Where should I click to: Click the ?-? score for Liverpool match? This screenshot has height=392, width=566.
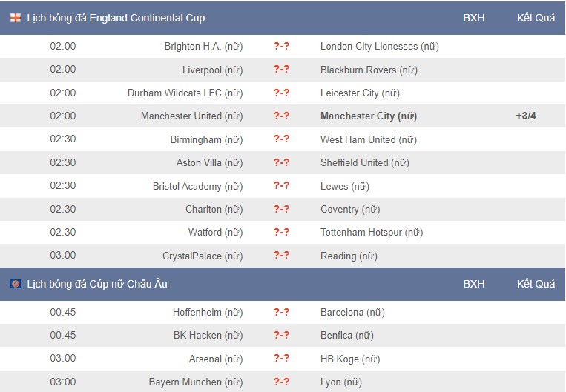281,69
